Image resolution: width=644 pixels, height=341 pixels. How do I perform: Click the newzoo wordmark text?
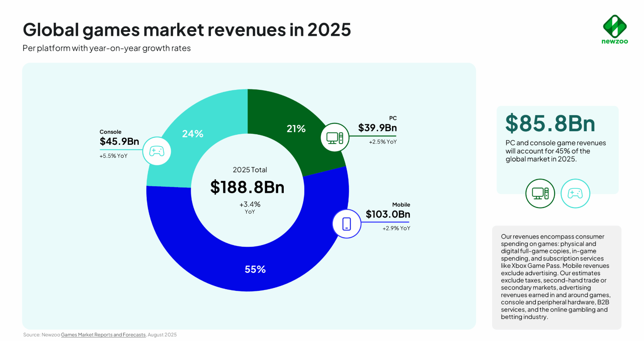tap(615, 42)
